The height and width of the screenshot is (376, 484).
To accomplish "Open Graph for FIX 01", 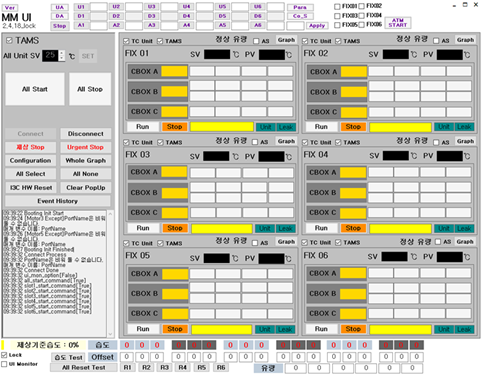I will pyautogui.click(x=286, y=40).
